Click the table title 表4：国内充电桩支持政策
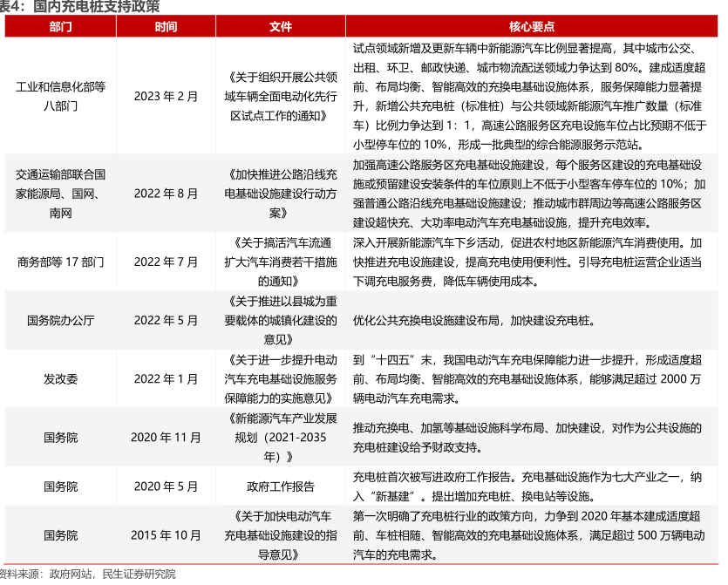 (80, 7)
